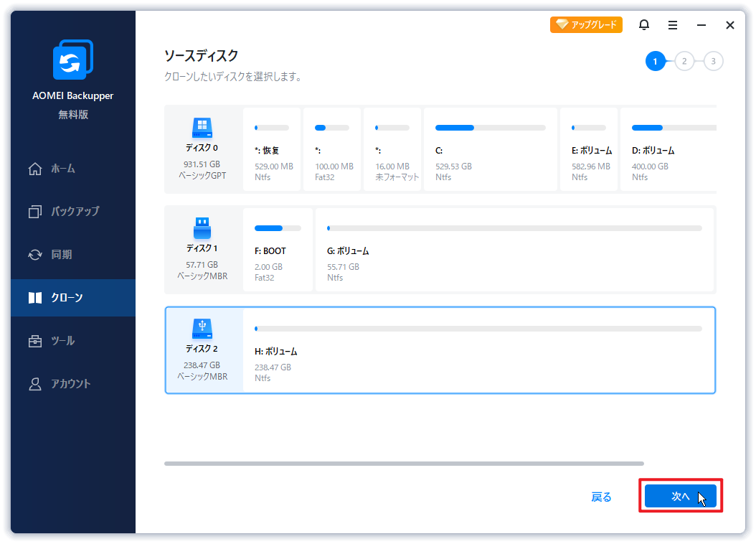Click wizard step 3 indicator

[712, 61]
